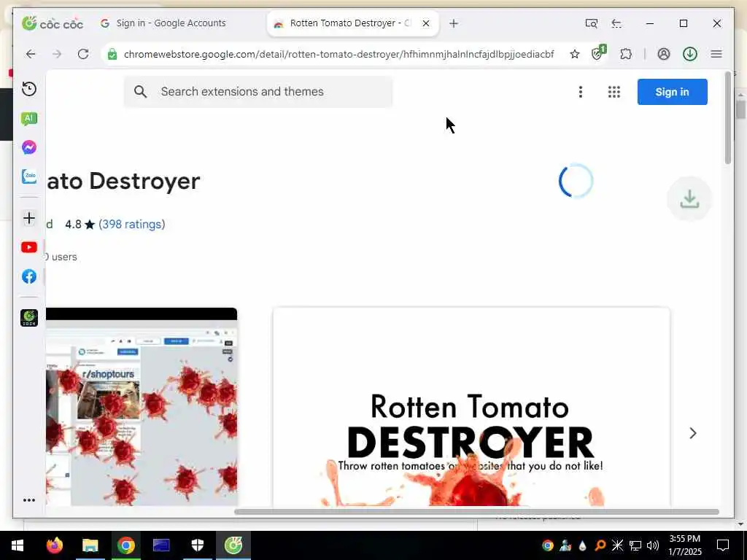Show next screenshot with right chevron
This screenshot has height=560, width=747.
tap(693, 433)
